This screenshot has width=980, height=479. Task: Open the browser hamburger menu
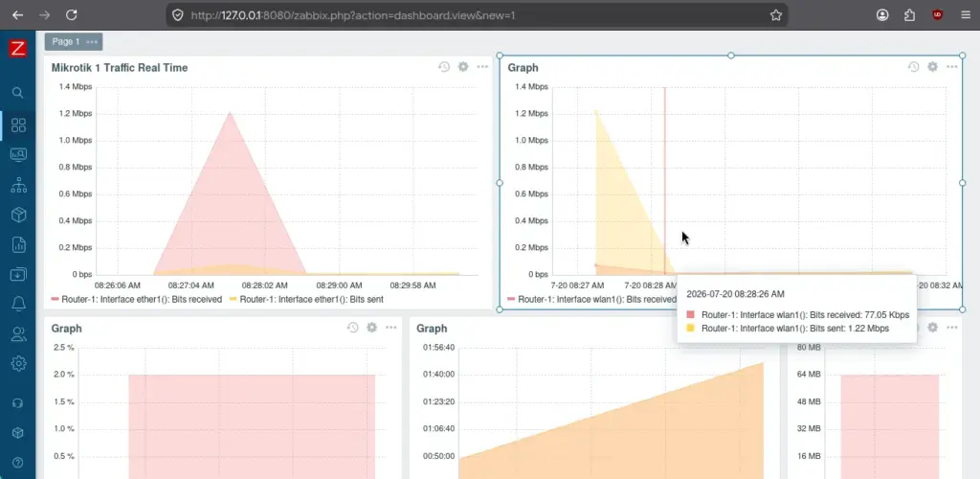tap(966, 15)
